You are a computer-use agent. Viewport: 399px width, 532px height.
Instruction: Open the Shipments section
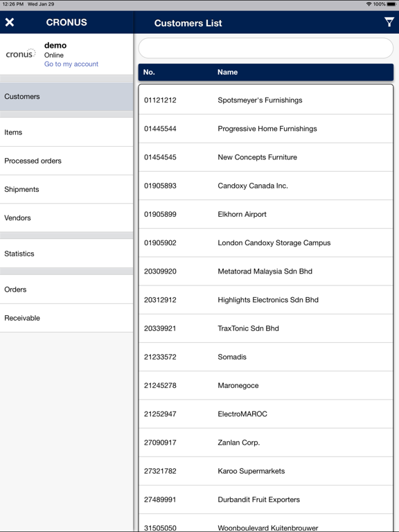pos(66,189)
